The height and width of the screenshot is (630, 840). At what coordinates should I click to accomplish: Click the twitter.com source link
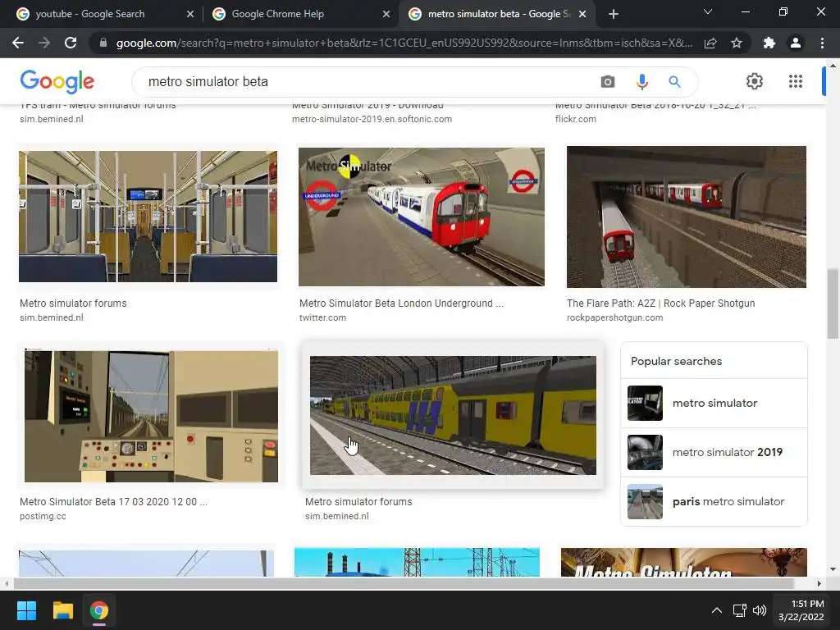point(322,317)
